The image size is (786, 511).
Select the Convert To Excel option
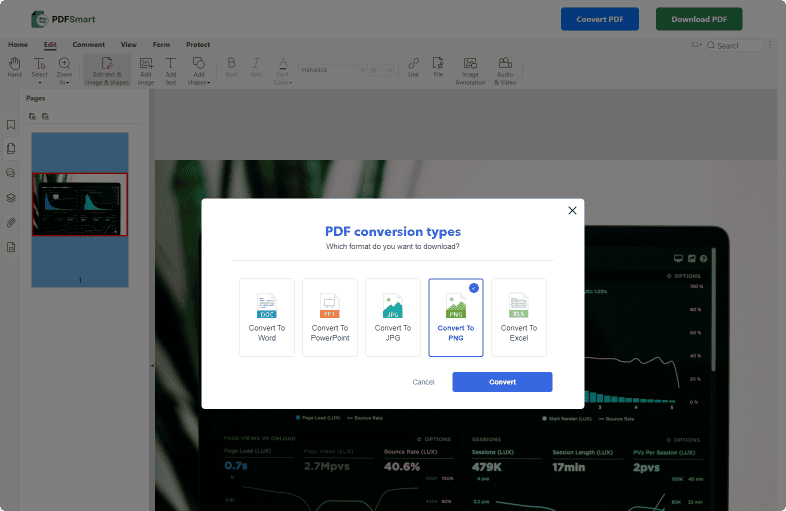(519, 317)
